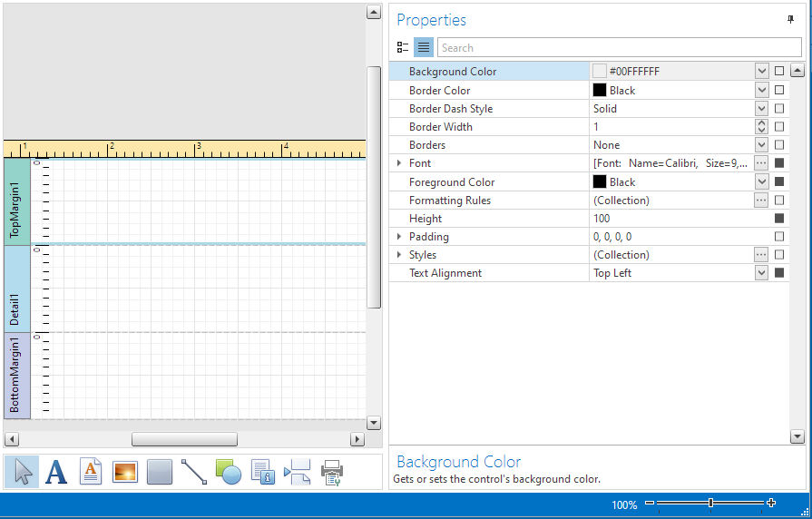Click the zoom slider thumb

710,503
